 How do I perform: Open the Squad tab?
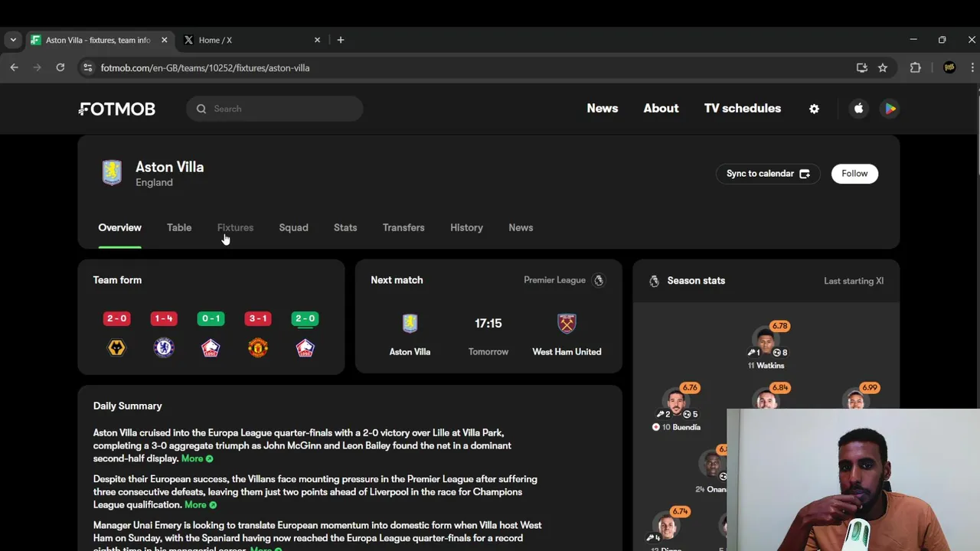pos(293,227)
